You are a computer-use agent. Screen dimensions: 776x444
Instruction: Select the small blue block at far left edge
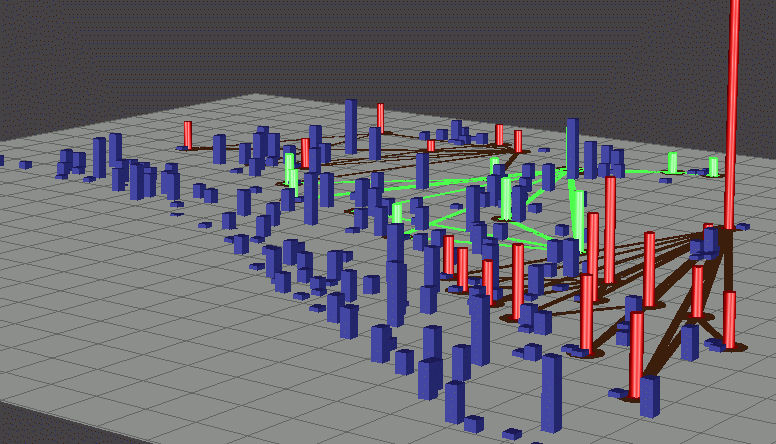[x=25, y=165]
